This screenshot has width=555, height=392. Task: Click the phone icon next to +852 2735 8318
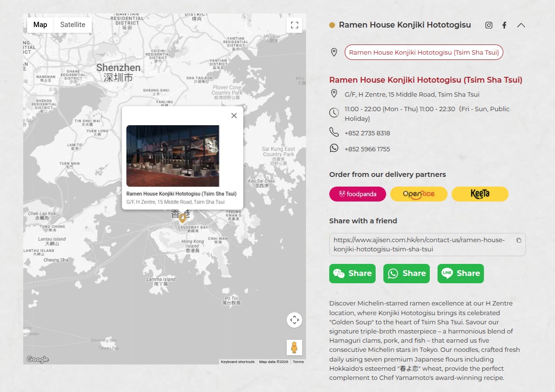pos(334,132)
